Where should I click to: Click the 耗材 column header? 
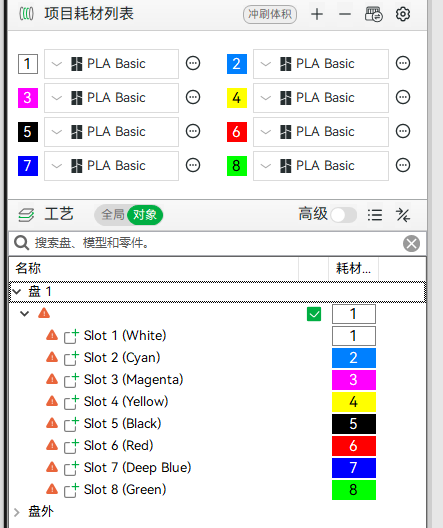tap(353, 268)
